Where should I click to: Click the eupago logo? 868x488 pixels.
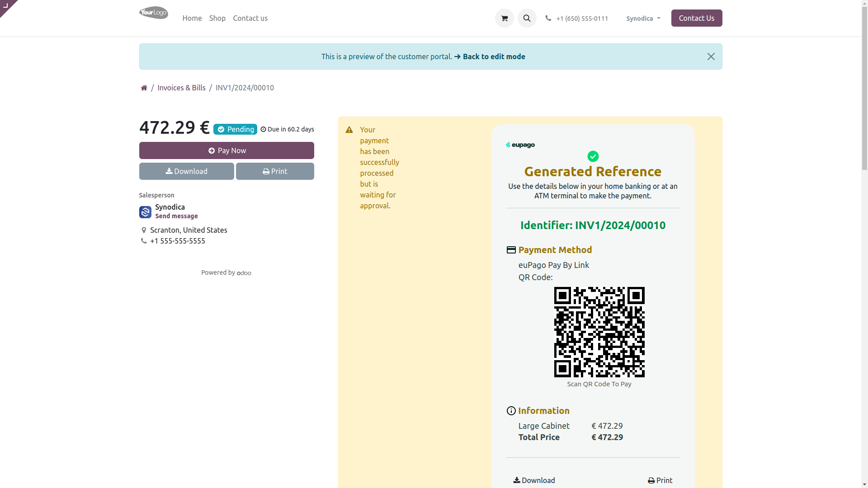(520, 145)
